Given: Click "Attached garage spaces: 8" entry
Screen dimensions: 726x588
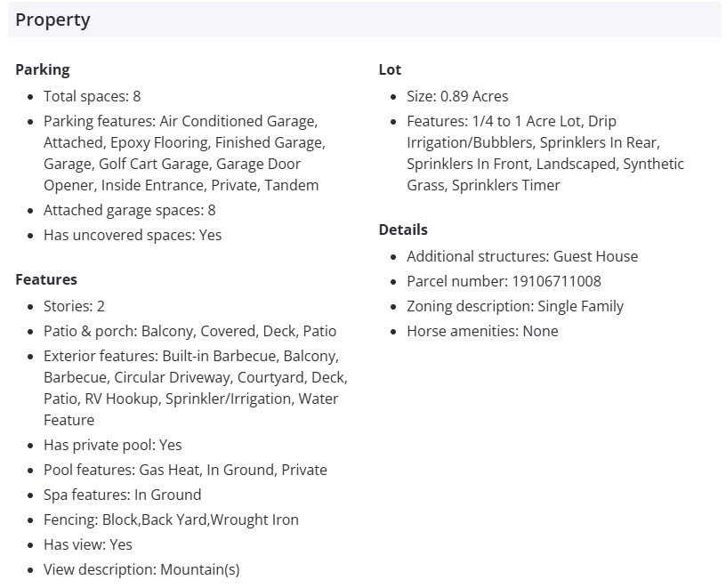Looking at the screenshot, I should 130,210.
